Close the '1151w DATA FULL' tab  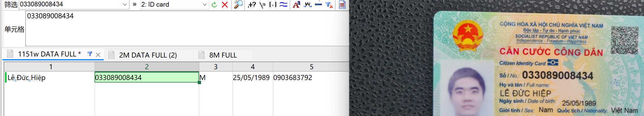tap(98, 55)
